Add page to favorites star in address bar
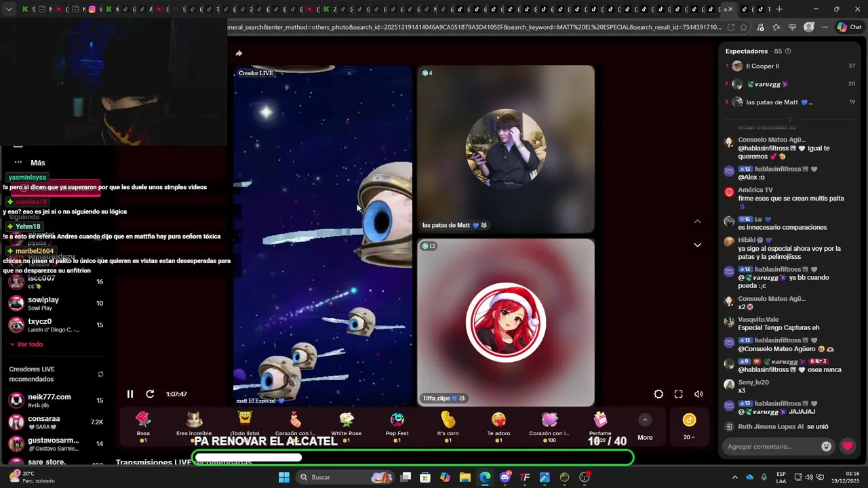The image size is (868, 488). point(744,27)
